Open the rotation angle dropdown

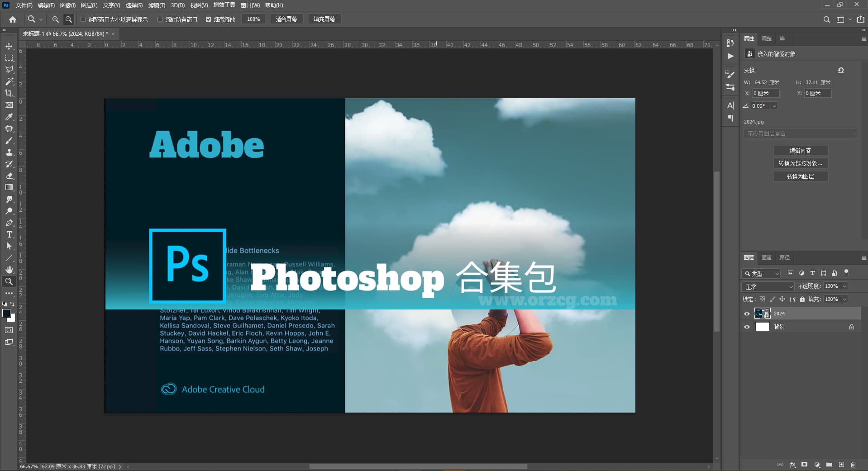point(774,106)
